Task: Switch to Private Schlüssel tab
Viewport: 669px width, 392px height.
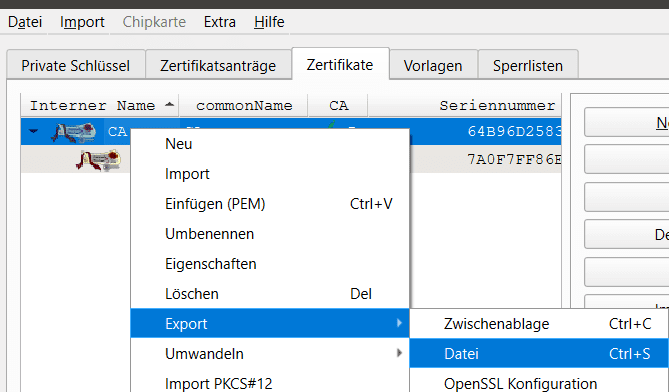Action: [76, 65]
